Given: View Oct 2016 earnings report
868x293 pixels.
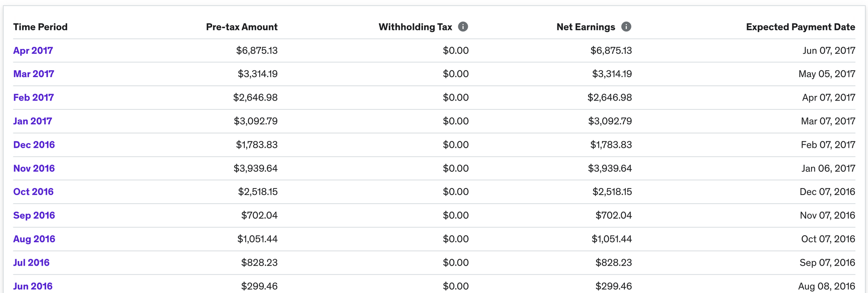Looking at the screenshot, I should (x=33, y=192).
